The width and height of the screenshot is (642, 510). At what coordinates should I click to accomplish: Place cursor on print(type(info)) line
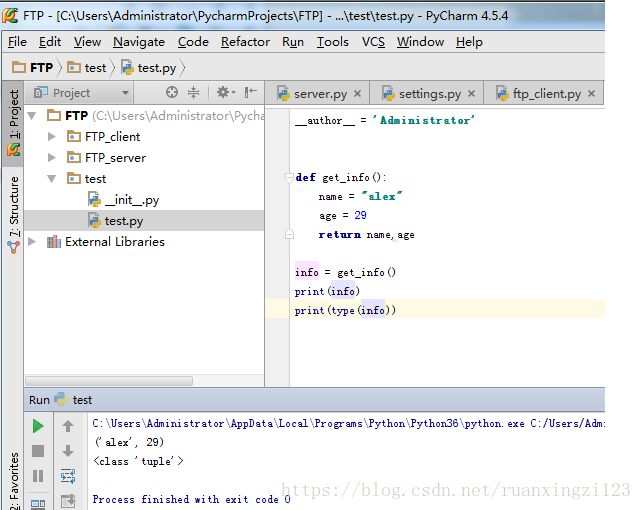(435, 310)
